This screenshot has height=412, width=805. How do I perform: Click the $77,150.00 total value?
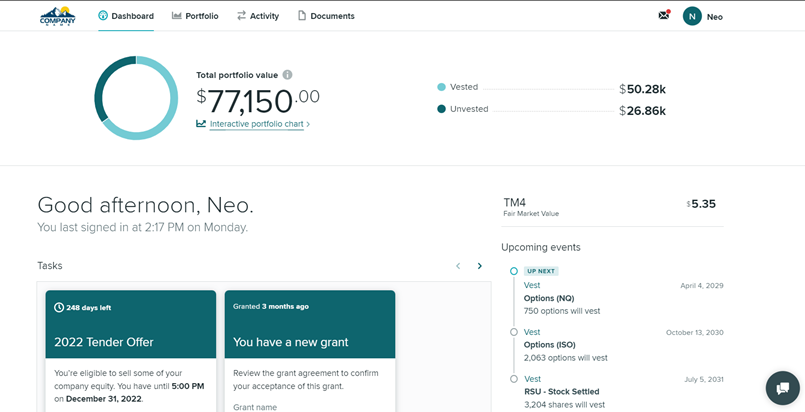click(x=258, y=101)
